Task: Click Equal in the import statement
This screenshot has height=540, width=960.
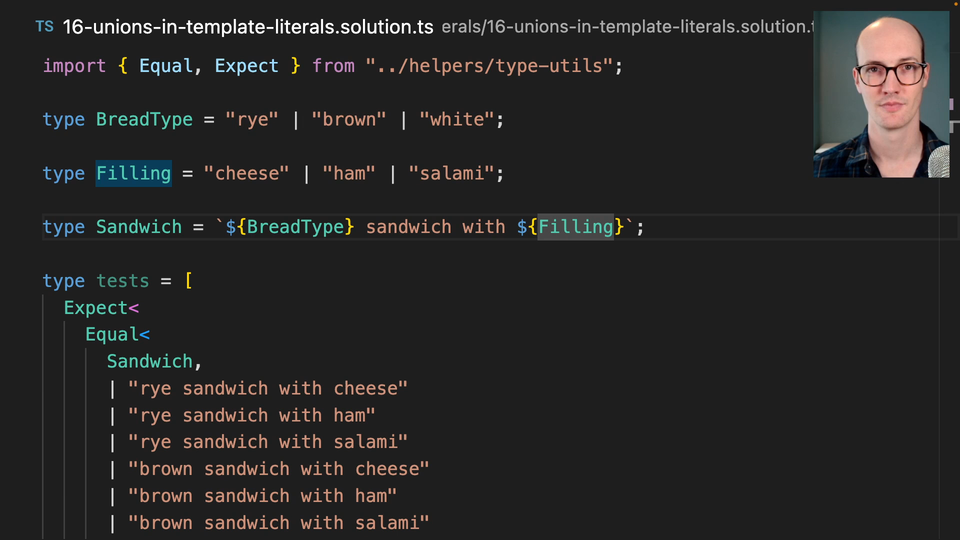Action: (x=166, y=66)
